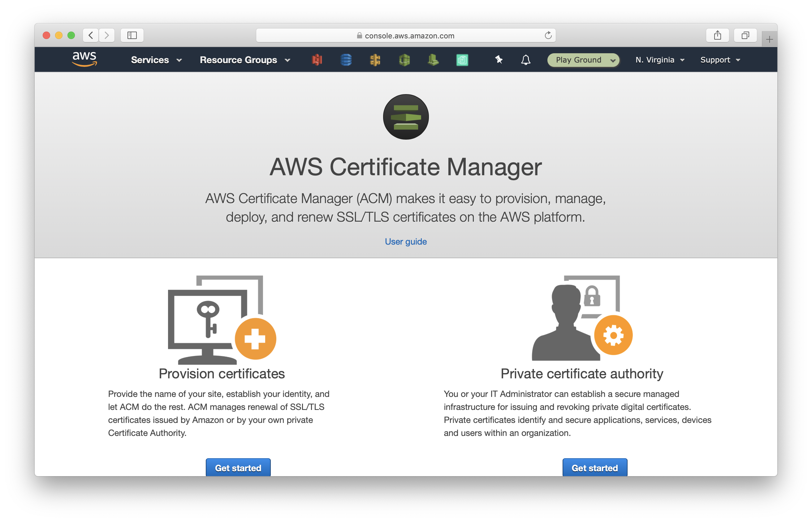Open the Play Ground account dropdown
This screenshot has height=522, width=812.
(583, 60)
